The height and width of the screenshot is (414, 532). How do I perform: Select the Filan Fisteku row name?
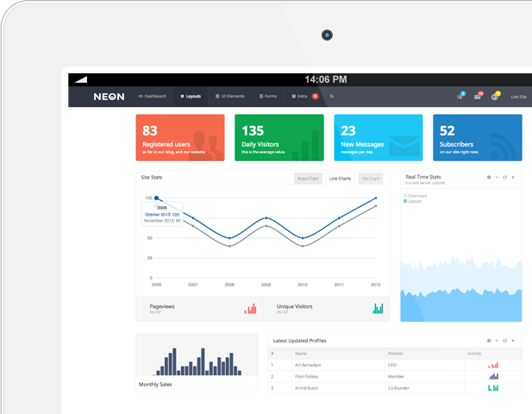click(x=307, y=377)
